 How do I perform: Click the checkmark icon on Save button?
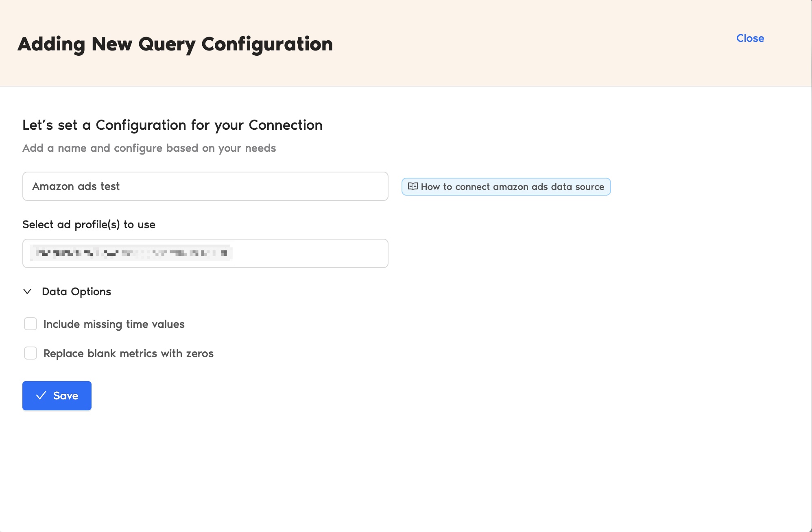point(41,396)
